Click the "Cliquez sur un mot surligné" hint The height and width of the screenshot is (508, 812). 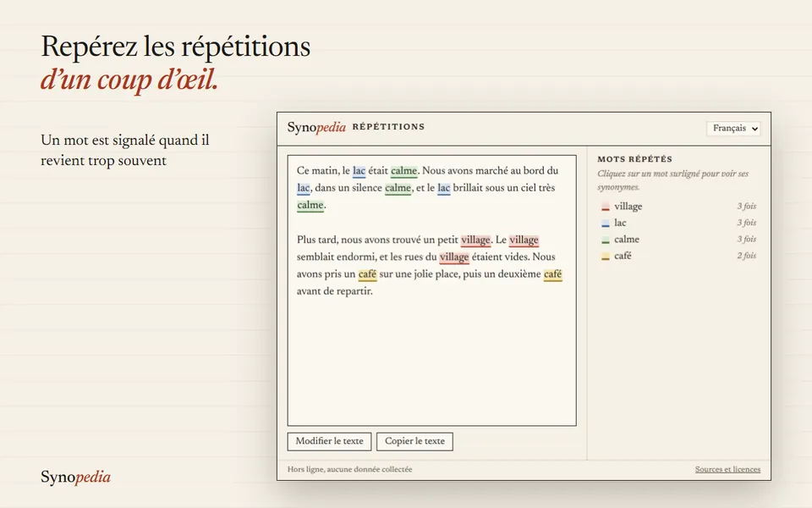pos(672,180)
